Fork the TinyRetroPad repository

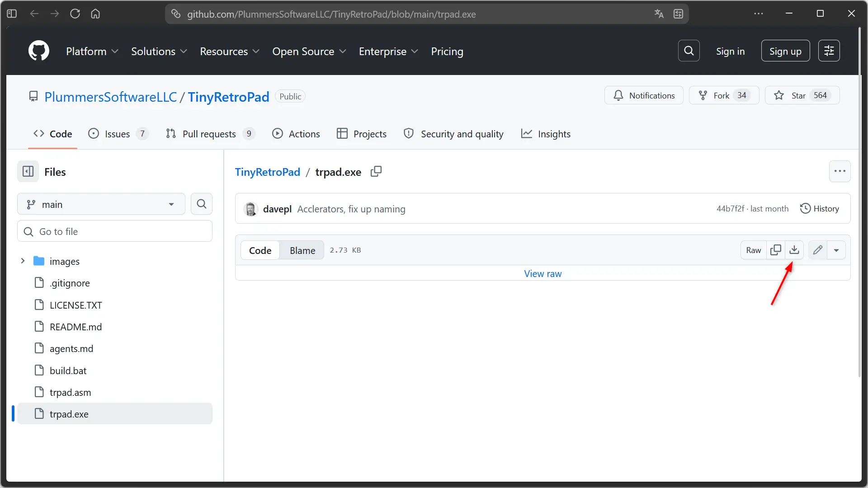tap(724, 95)
